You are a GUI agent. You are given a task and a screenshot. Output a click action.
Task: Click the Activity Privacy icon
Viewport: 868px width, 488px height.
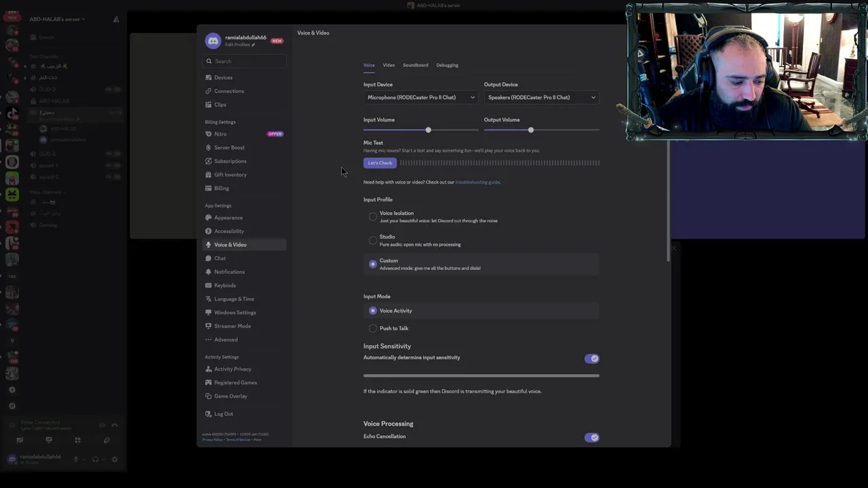(209, 369)
